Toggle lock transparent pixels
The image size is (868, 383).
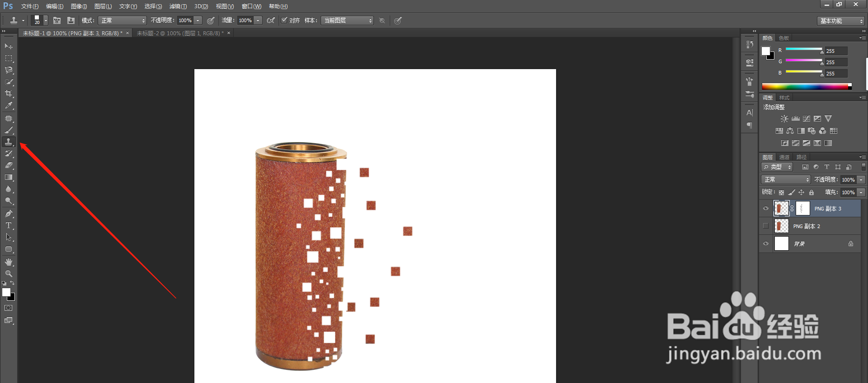point(782,192)
